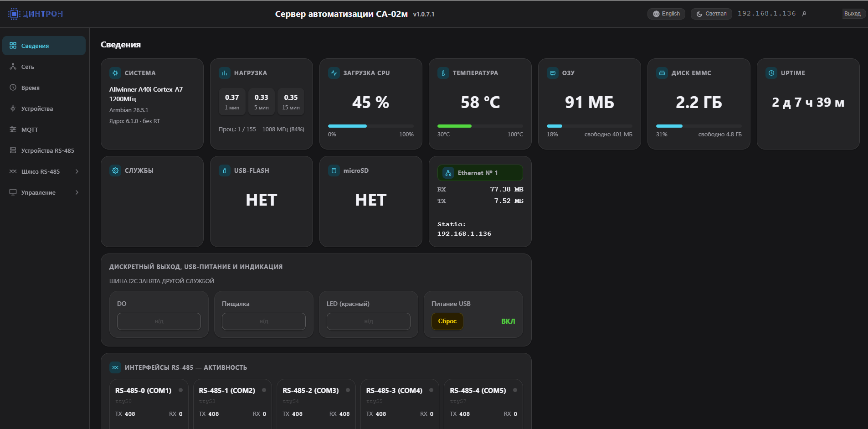Click the 15 мин load value 0.35
The width and height of the screenshot is (868, 429).
(x=291, y=98)
